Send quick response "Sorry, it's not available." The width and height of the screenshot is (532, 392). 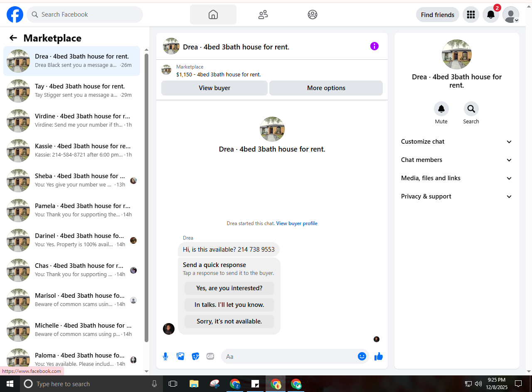point(229,321)
